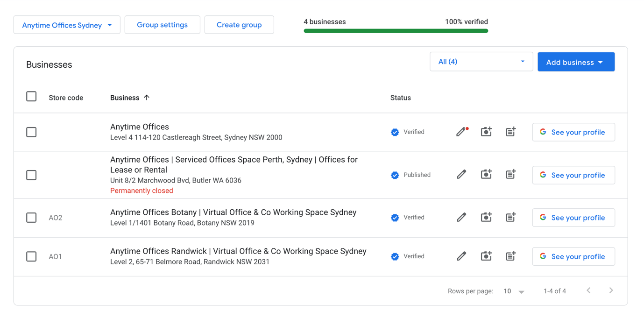This screenshot has height=318, width=644.
Task: Sort by the Business column header
Action: click(x=130, y=98)
